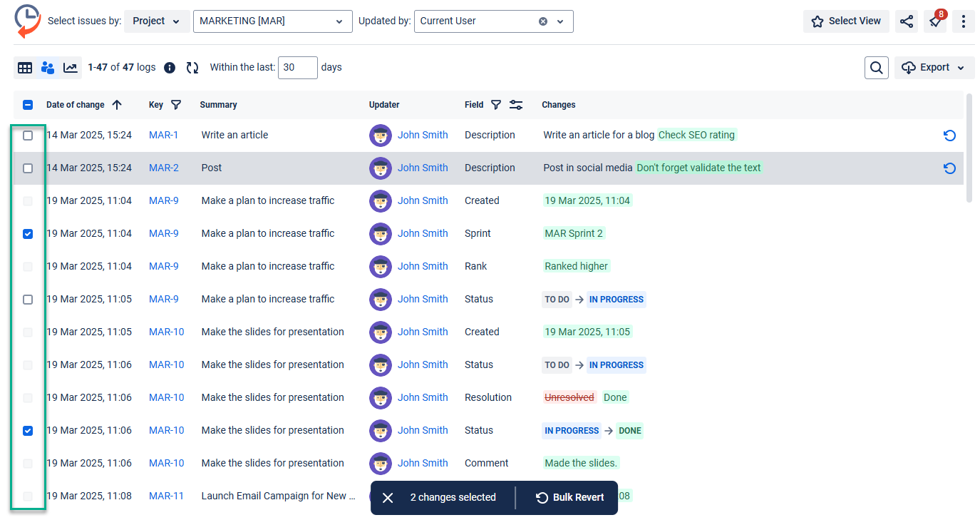Click the Bulk Revert button
Image resolution: width=980 pixels, height=520 pixels.
click(570, 498)
